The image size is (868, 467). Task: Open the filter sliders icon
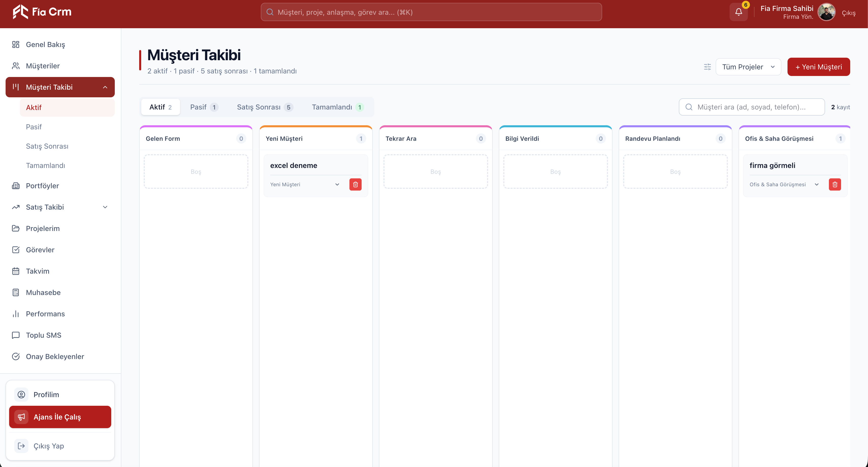[x=707, y=67]
